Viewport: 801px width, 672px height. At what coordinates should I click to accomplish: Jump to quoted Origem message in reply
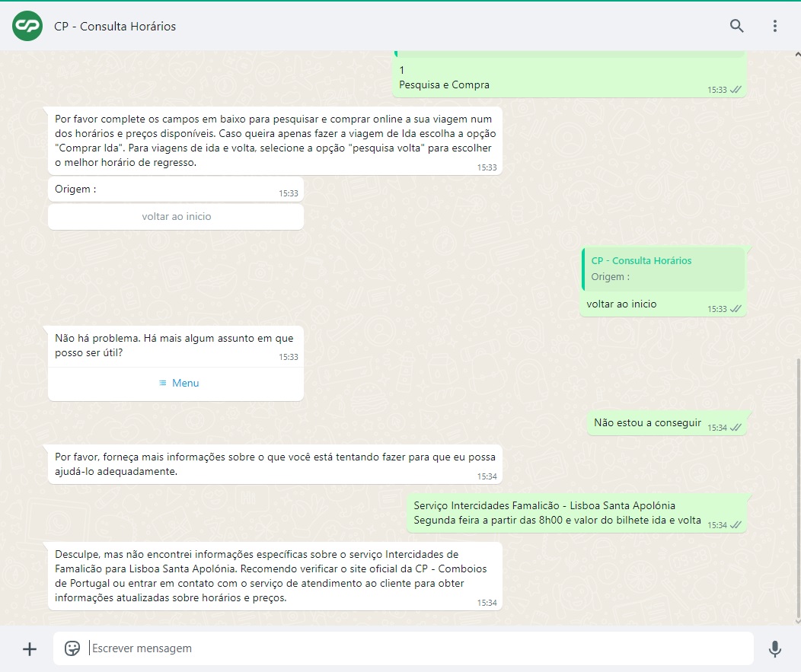[663, 269]
